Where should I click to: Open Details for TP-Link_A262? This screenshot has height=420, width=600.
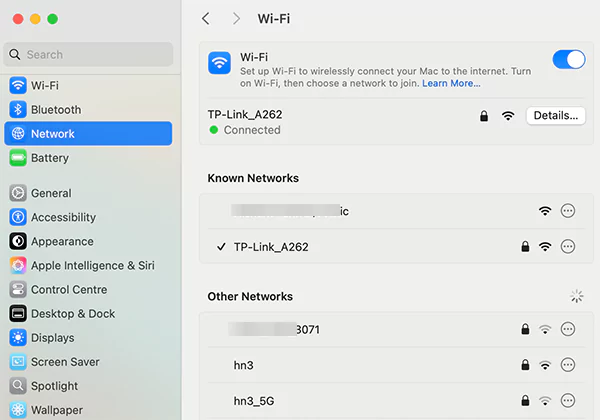tap(556, 116)
